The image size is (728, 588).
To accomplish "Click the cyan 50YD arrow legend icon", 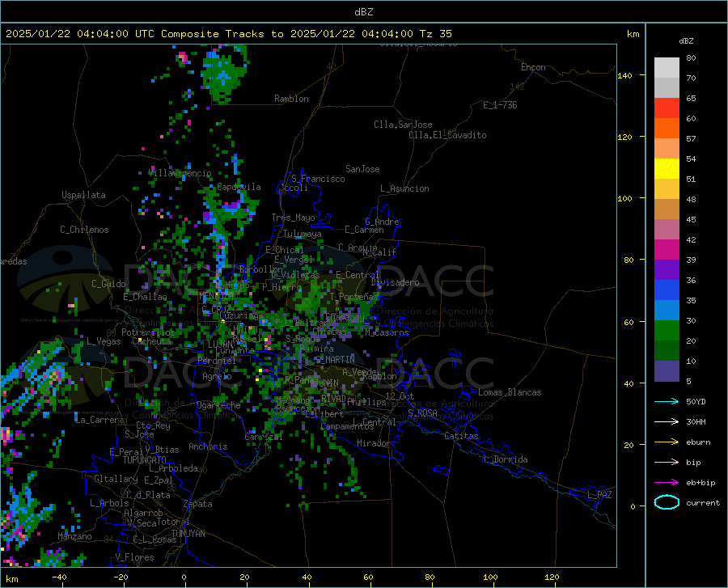I will click(x=667, y=401).
